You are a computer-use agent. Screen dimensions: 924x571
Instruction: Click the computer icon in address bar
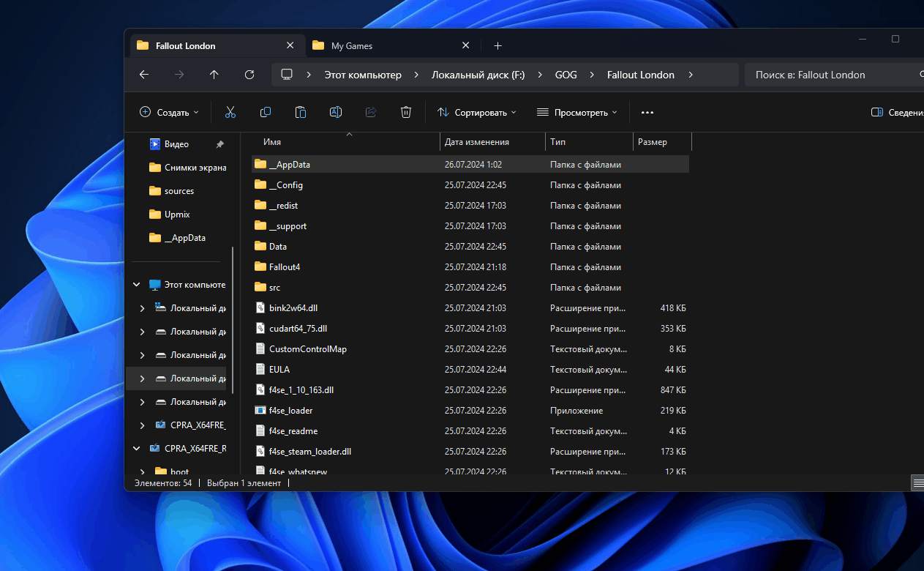point(287,75)
